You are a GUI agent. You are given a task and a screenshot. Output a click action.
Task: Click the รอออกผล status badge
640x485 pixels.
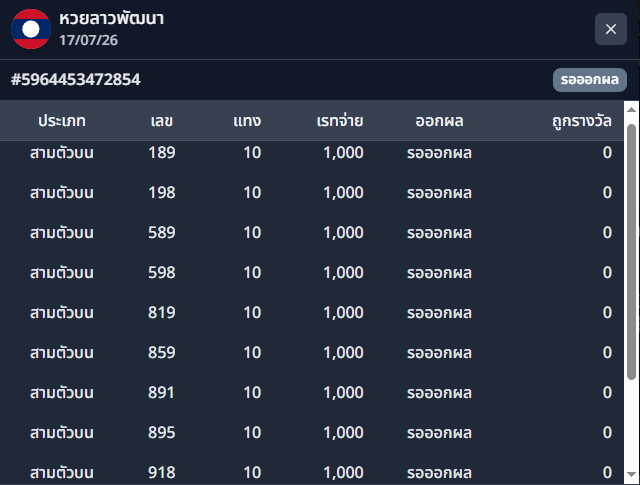589,80
